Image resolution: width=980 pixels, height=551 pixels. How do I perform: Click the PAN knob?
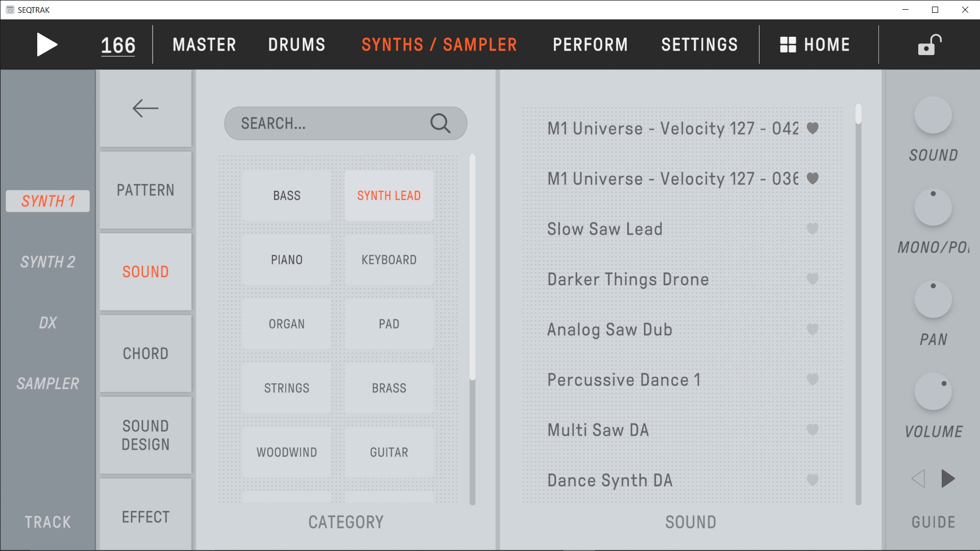(933, 299)
